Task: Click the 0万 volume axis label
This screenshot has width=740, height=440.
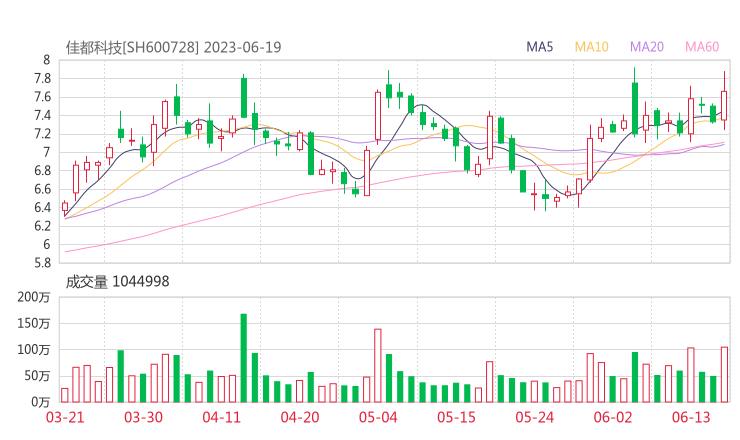Action: click(x=40, y=402)
